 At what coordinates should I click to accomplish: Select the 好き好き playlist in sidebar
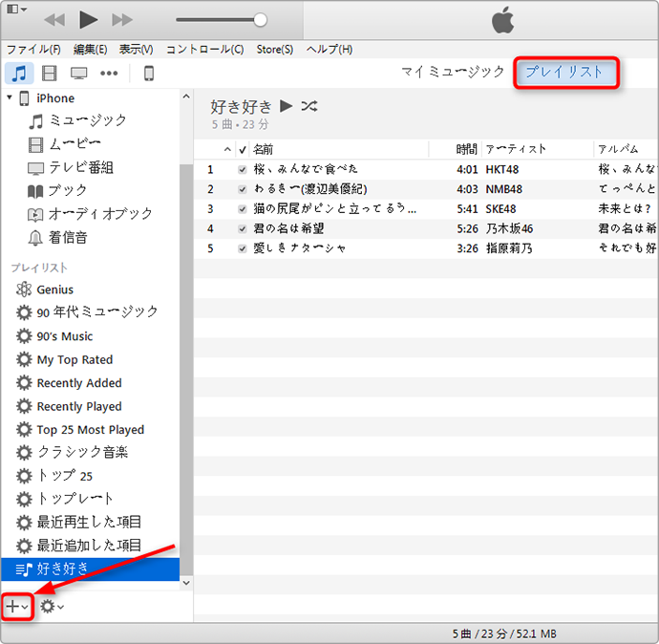[x=91, y=569]
